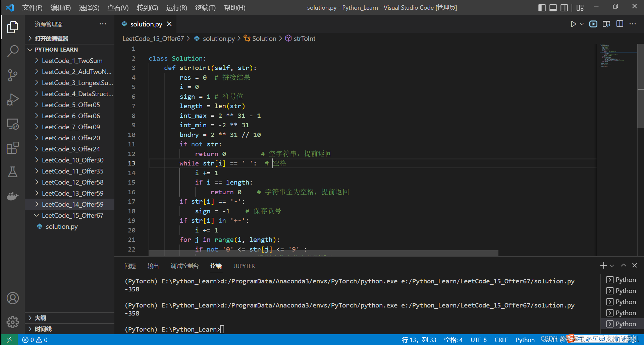Open the 帮助(H) menu

pyautogui.click(x=234, y=8)
